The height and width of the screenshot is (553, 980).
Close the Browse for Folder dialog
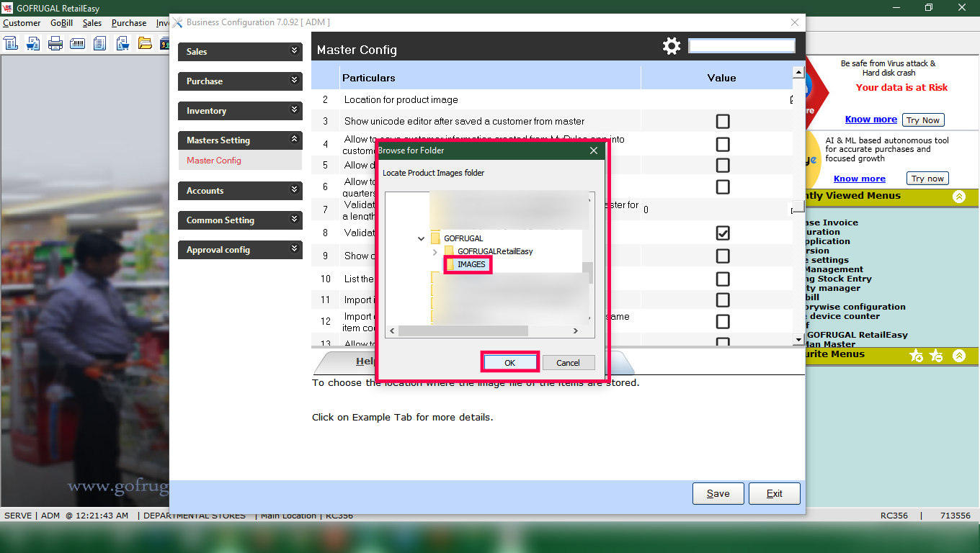pos(594,150)
